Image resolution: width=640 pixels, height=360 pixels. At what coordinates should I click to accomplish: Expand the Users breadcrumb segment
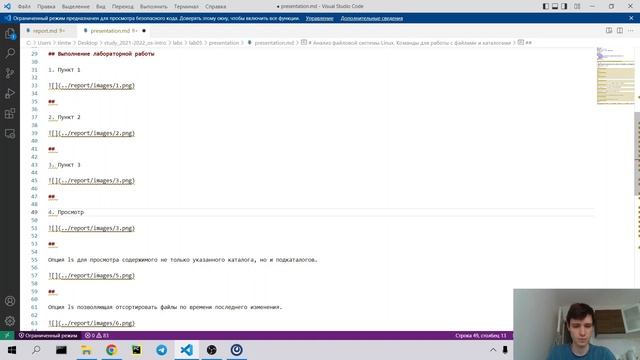pyautogui.click(x=44, y=43)
